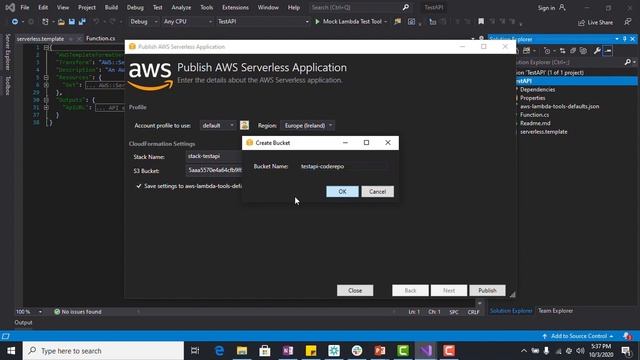Select Dependencies node in Solution Explorer
Screen dimensions: 640x360
coord(537,90)
